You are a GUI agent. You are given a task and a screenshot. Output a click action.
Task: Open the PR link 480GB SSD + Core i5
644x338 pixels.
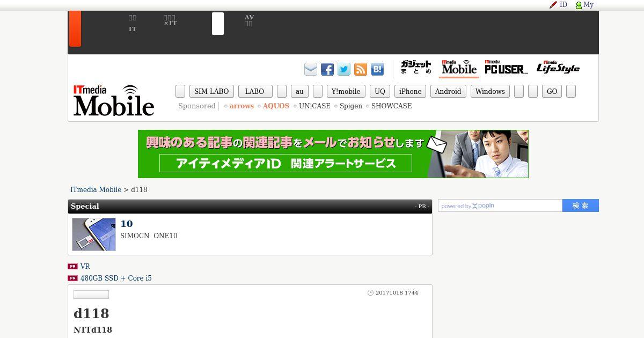(116, 278)
